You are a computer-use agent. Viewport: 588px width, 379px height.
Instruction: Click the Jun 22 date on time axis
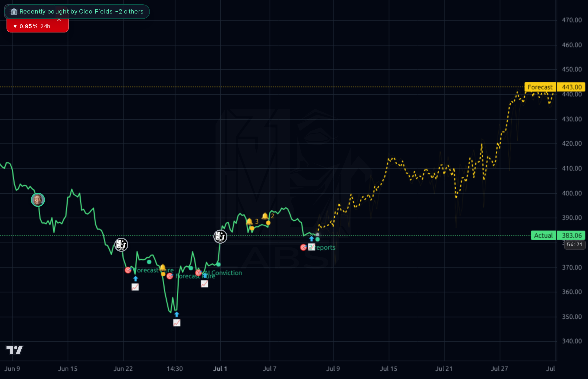coord(123,369)
